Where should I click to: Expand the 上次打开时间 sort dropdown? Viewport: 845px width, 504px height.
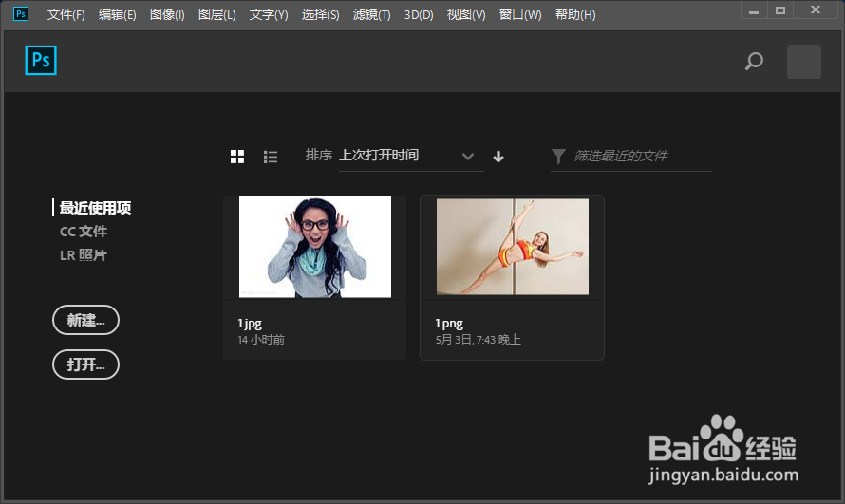tap(411, 157)
